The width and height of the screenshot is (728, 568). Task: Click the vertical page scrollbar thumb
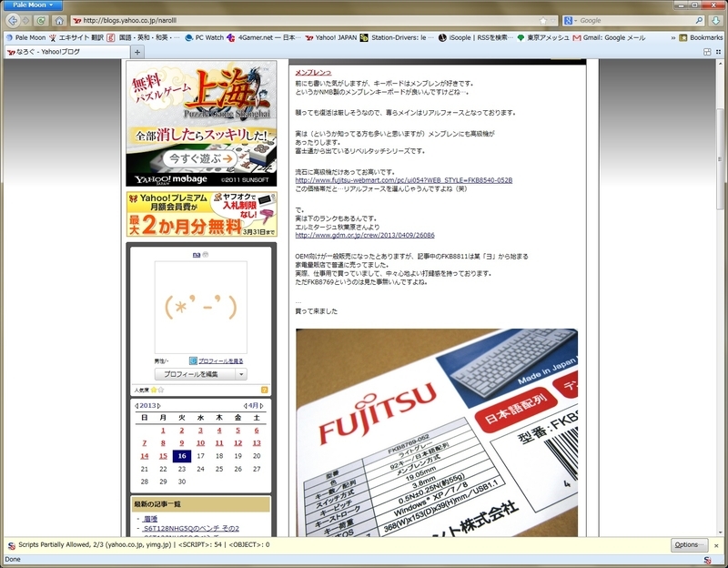(x=720, y=159)
